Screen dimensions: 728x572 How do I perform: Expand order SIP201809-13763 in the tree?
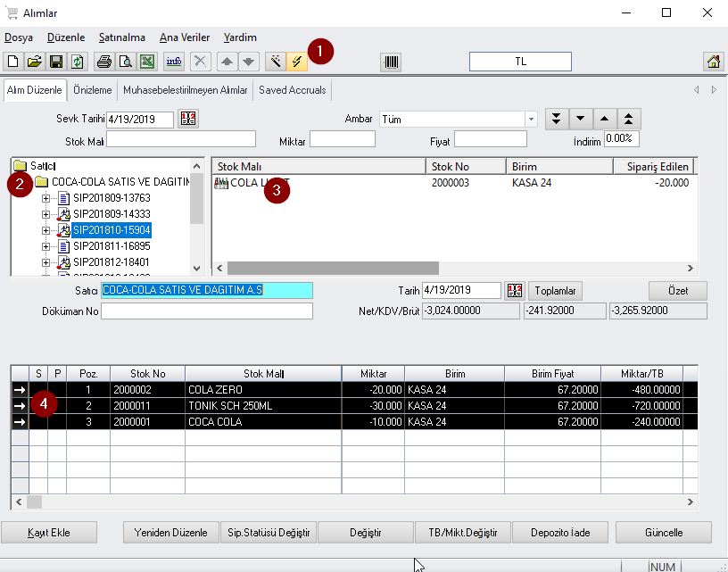[x=45, y=198]
